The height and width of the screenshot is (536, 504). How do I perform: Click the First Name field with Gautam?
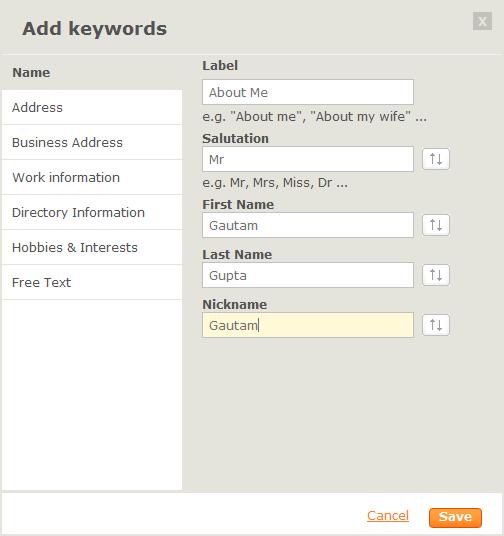pyautogui.click(x=308, y=225)
